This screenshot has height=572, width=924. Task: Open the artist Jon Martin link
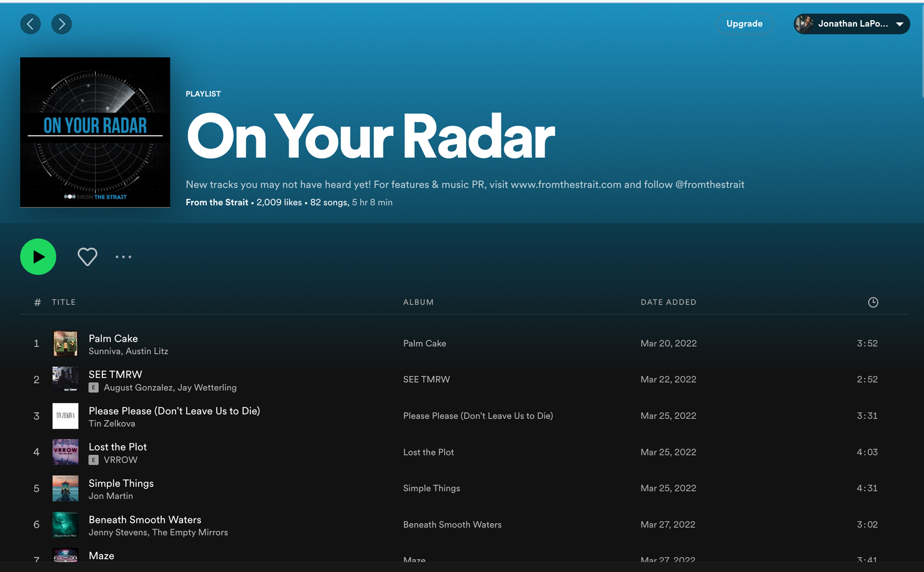(111, 496)
